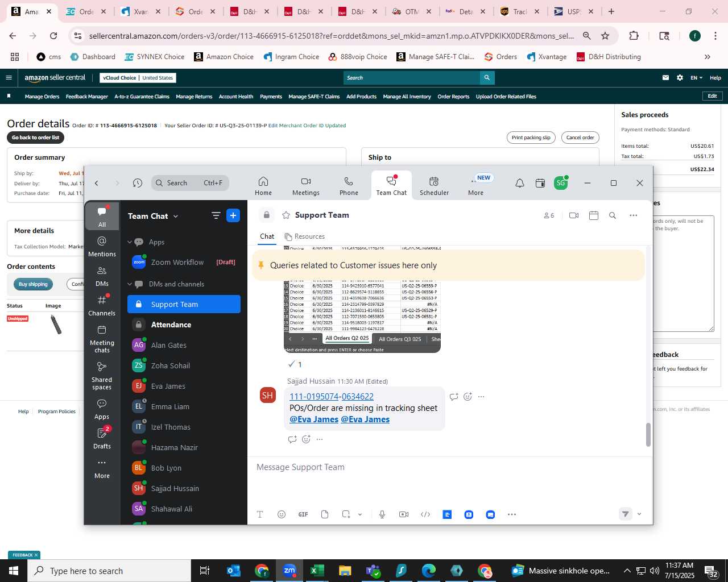View the Support Team member count

(x=549, y=215)
